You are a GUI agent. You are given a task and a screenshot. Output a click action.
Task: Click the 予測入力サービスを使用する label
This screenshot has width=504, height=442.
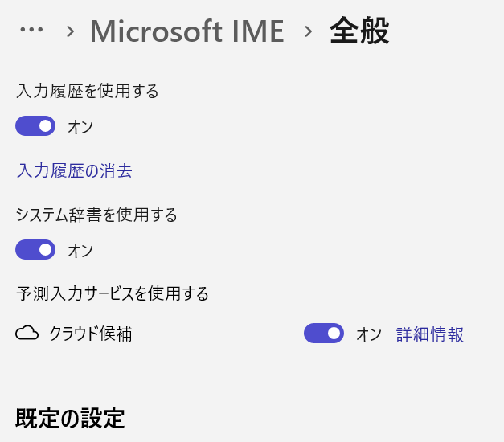(x=113, y=294)
